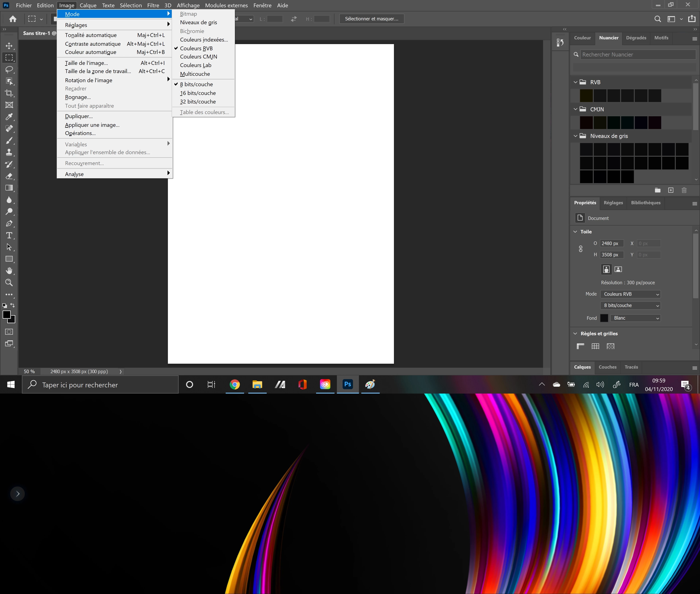Open Taille de l'image menu entry
The width and height of the screenshot is (700, 594).
click(x=87, y=63)
